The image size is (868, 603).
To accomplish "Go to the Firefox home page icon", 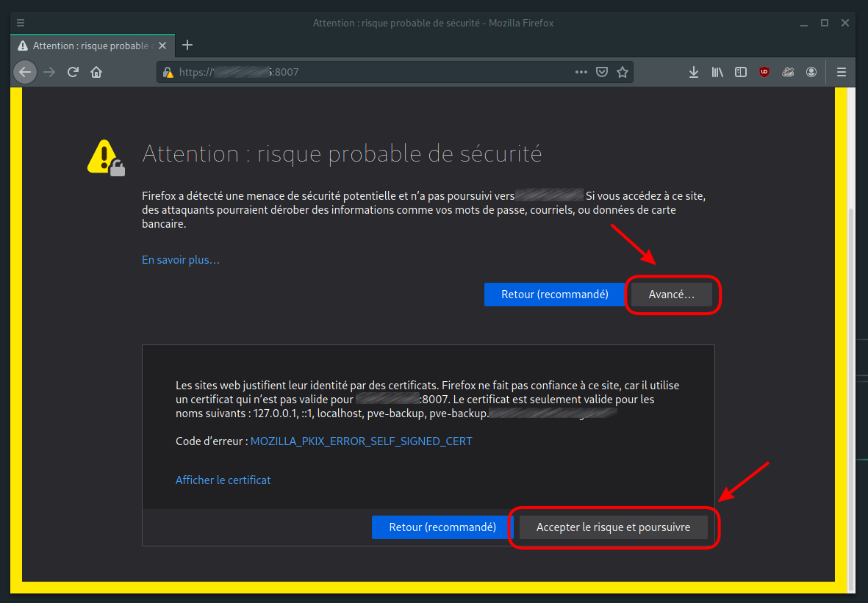I will (96, 72).
